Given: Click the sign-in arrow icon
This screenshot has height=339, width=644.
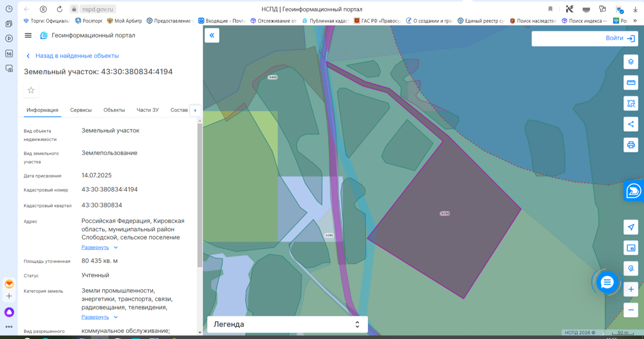Looking at the screenshot, I should (x=631, y=38).
